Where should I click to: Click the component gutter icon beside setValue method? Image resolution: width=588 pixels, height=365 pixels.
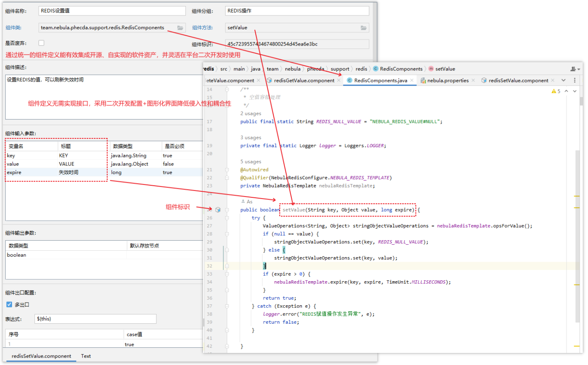click(x=218, y=210)
